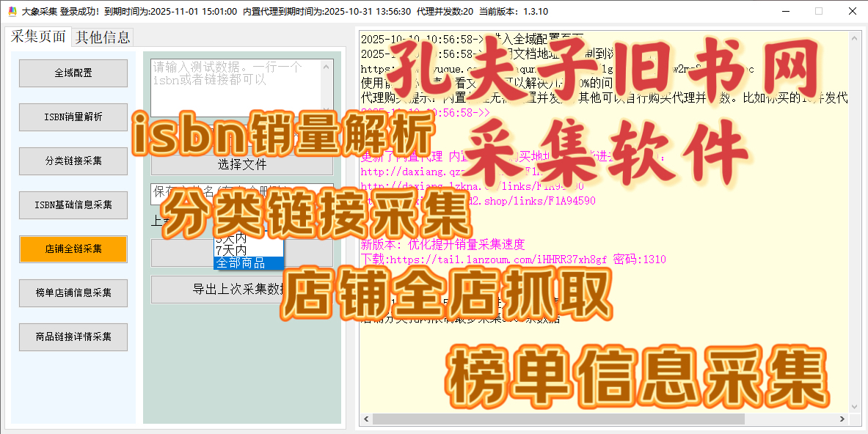Click the log panel vertical scroll-up arrow
The height and width of the screenshot is (434, 868).
[x=854, y=38]
